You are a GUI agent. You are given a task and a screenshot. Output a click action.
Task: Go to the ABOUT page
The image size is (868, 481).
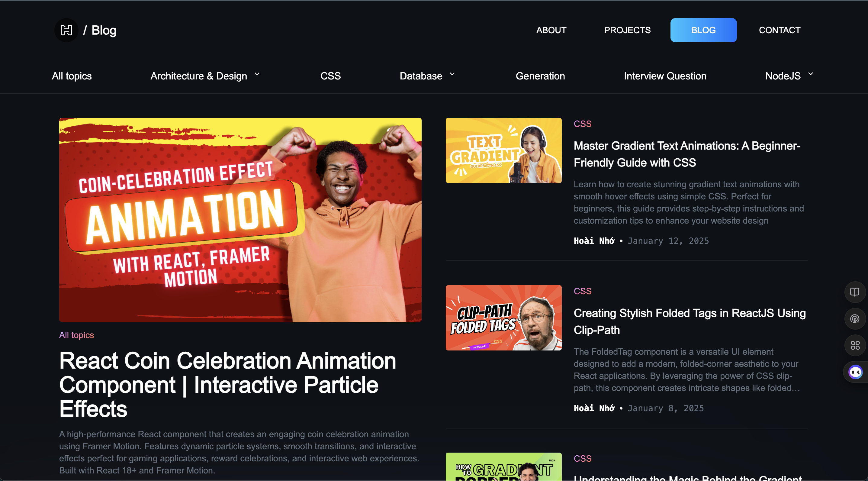click(551, 30)
